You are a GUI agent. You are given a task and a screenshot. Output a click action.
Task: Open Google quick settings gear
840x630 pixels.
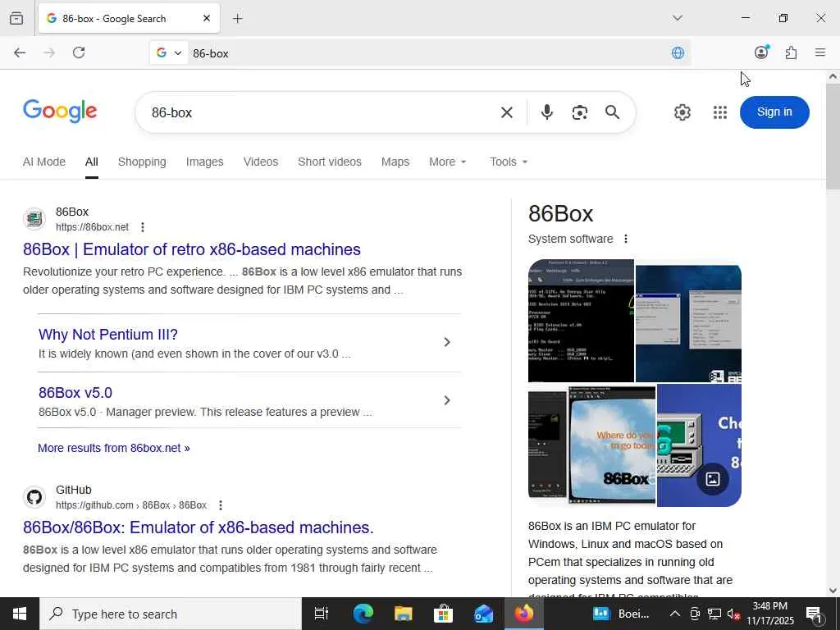coord(682,112)
